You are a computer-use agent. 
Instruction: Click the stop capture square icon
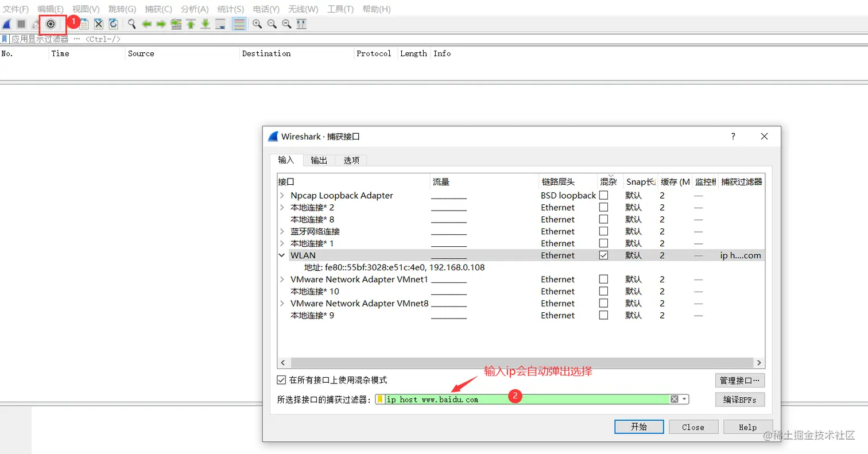coord(21,24)
